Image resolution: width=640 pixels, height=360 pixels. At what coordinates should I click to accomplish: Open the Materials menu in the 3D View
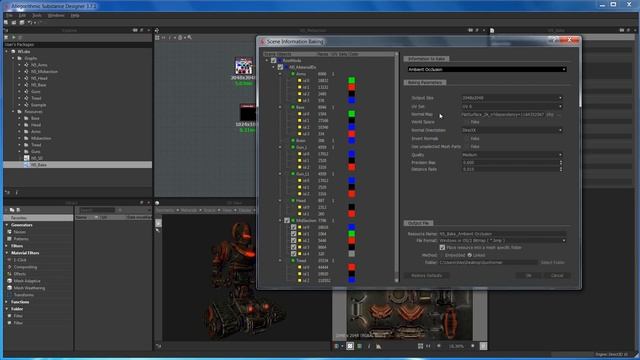coord(190,210)
